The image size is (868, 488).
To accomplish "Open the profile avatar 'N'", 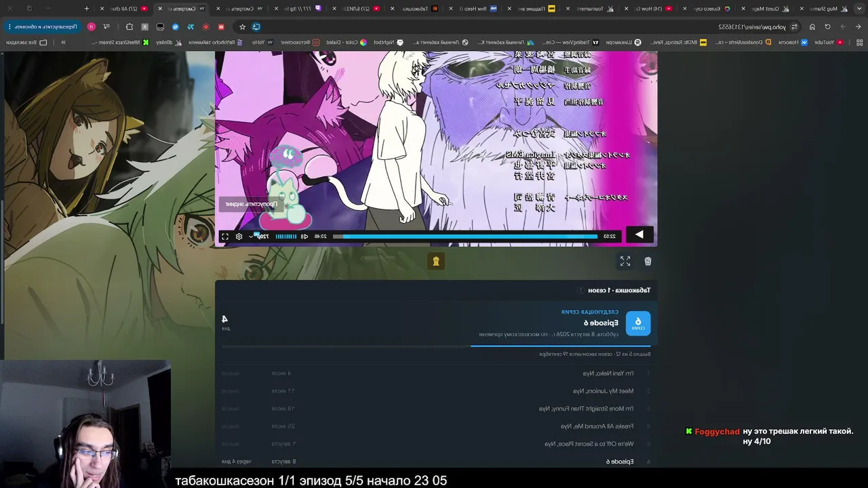I will coord(92,26).
